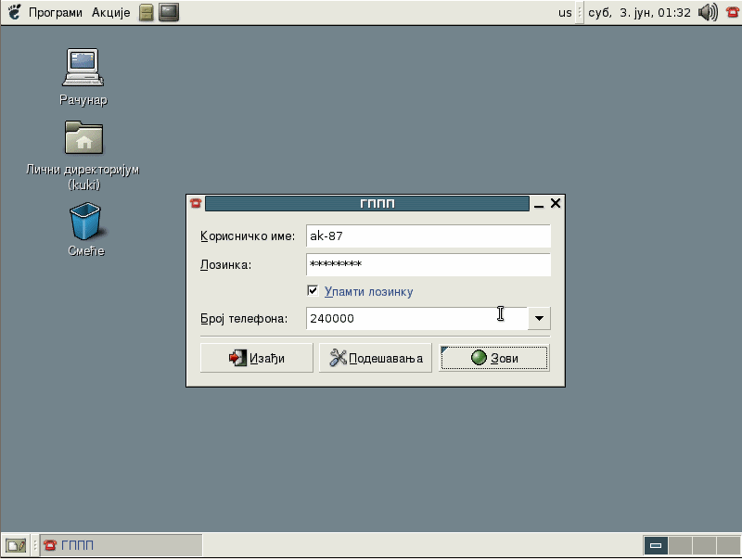This screenshot has width=742, height=560.
Task: Open the Акције menu
Action: click(110, 12)
